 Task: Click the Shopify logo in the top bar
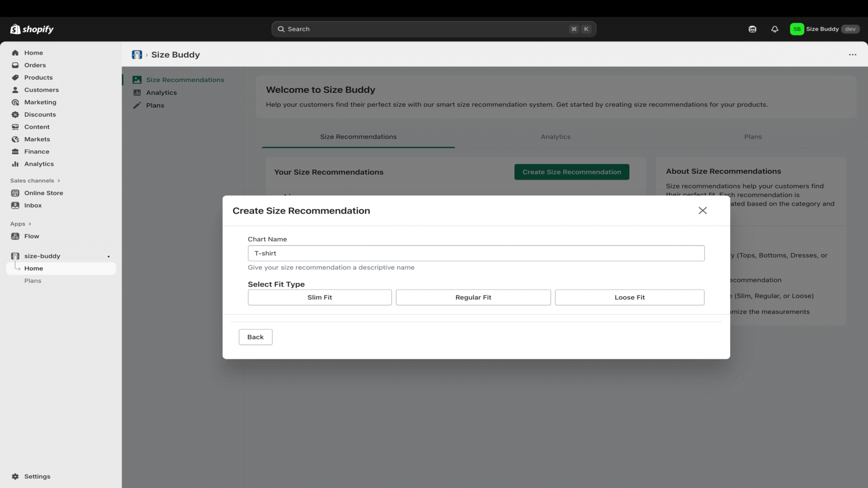click(x=32, y=29)
